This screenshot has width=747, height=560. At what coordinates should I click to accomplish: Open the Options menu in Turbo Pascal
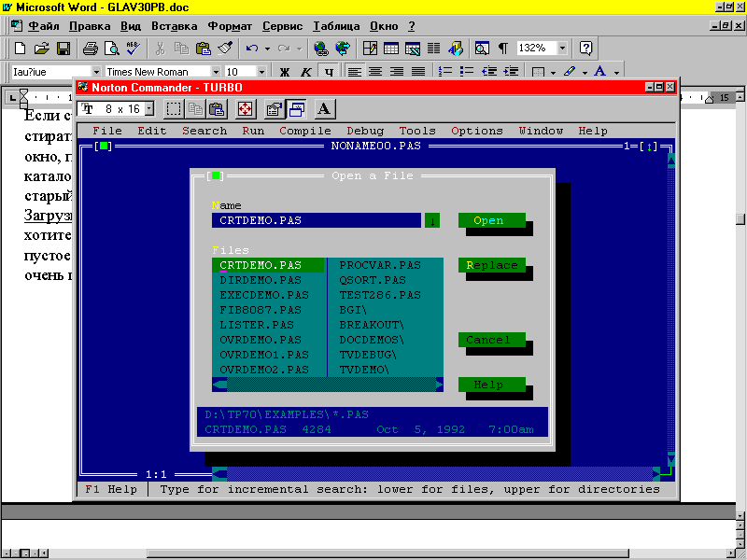[x=477, y=131]
